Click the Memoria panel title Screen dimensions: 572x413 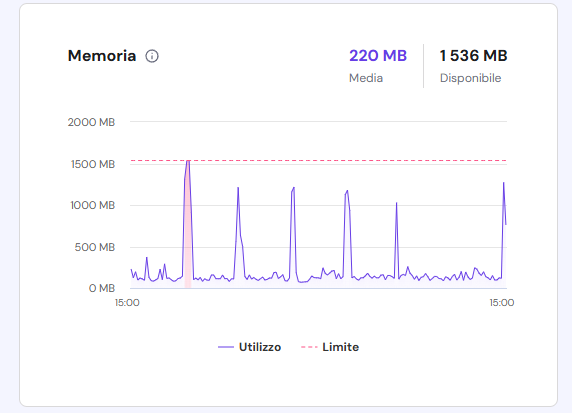pyautogui.click(x=102, y=56)
